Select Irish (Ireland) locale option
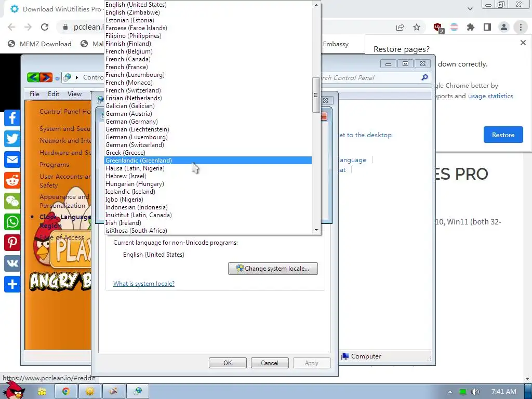 (208, 223)
